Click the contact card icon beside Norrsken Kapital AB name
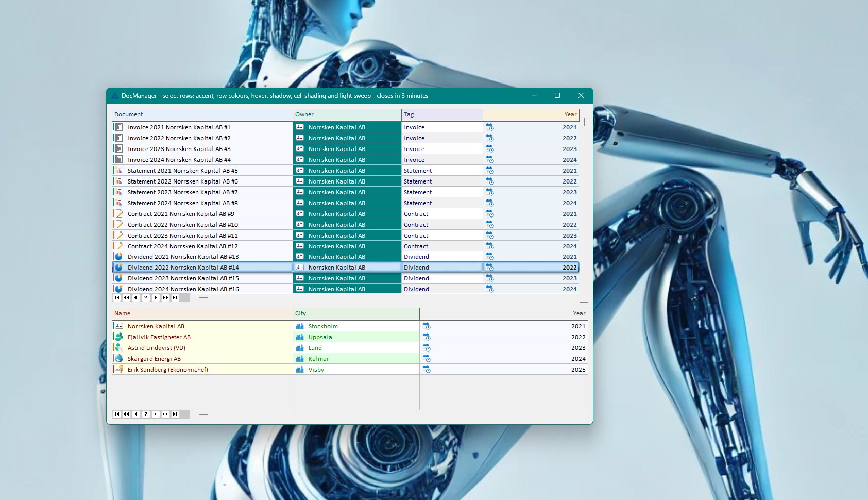Viewport: 868px width, 500px height. (119, 326)
